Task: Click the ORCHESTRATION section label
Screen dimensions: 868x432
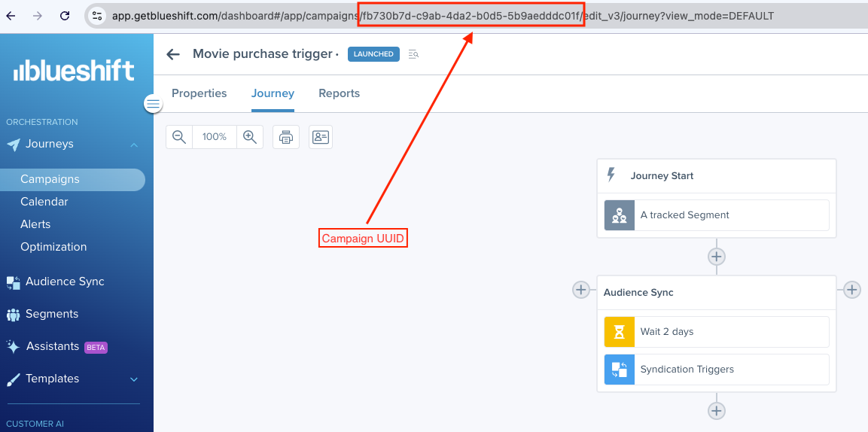Action: (42, 122)
